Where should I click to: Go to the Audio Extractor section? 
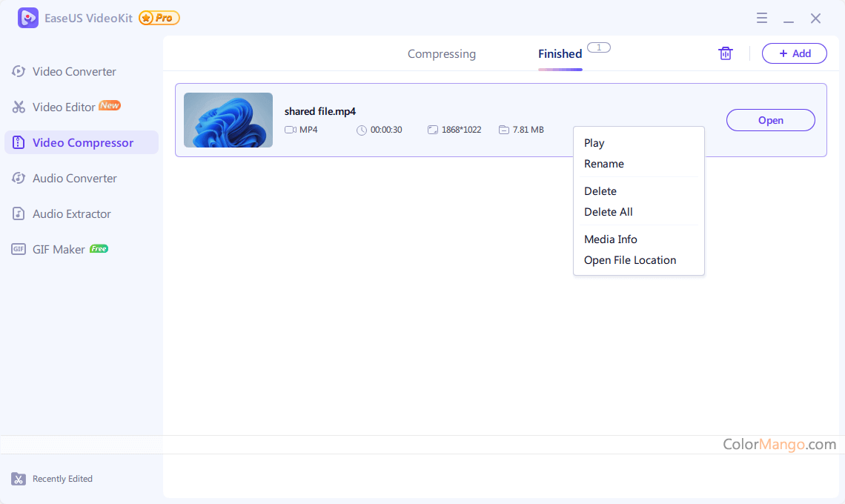pyautogui.click(x=82, y=213)
